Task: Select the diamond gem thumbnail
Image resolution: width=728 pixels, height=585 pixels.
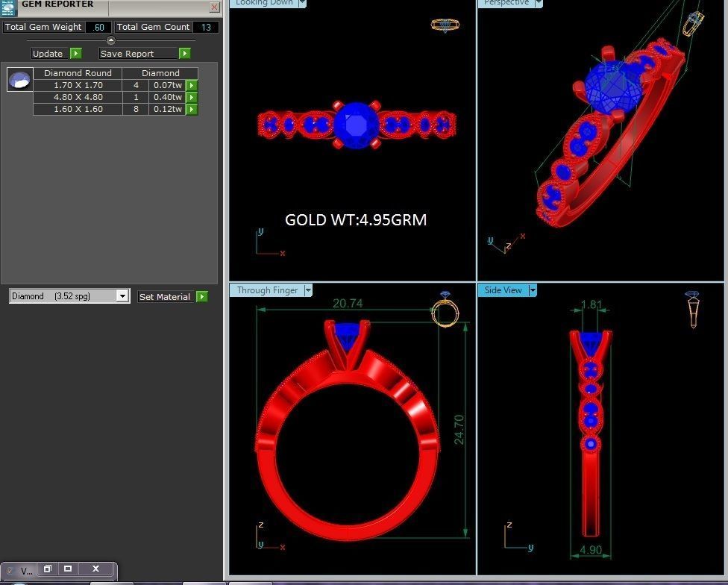Action: coord(20,79)
